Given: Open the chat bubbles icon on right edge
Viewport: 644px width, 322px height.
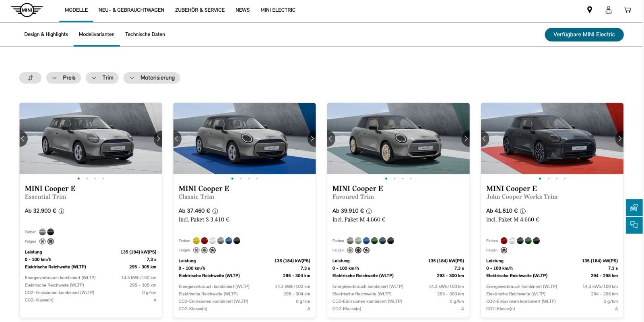Looking at the screenshot, I should point(634,225).
